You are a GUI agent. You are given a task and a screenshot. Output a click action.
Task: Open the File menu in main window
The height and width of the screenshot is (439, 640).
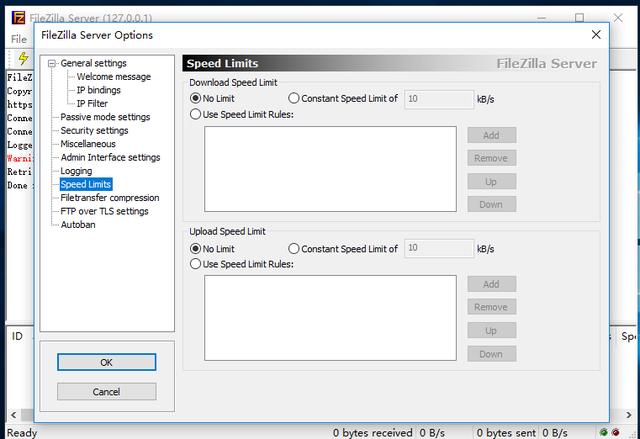coord(19,39)
